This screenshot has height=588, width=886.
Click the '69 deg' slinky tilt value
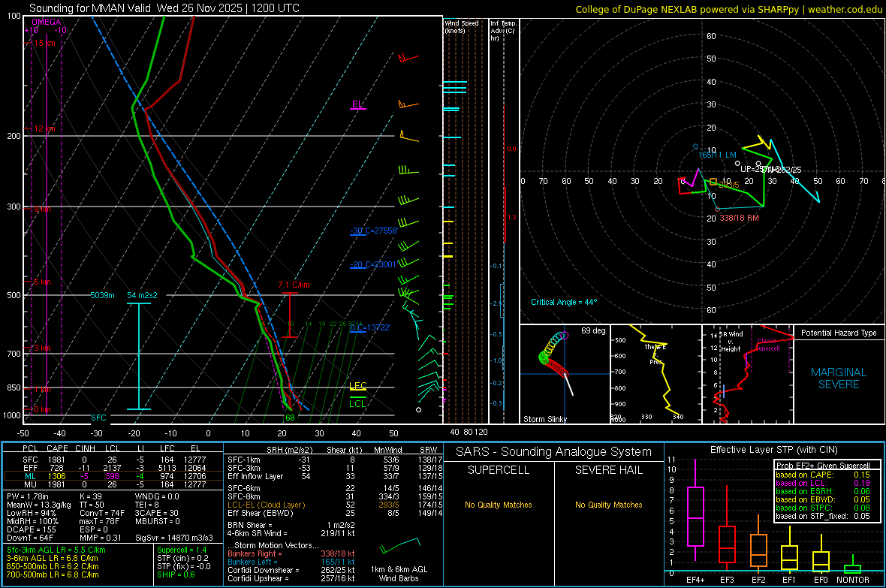point(593,330)
